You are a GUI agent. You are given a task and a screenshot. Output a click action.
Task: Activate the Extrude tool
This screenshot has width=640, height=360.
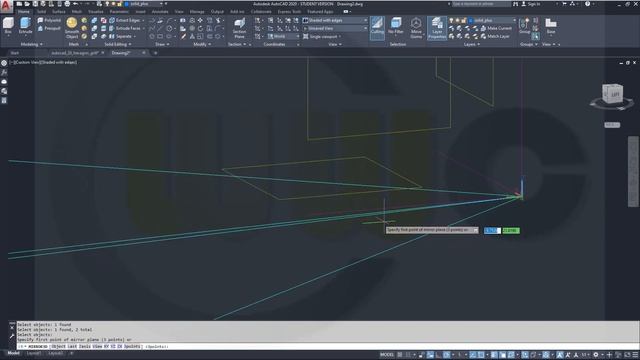pyautogui.click(x=25, y=26)
